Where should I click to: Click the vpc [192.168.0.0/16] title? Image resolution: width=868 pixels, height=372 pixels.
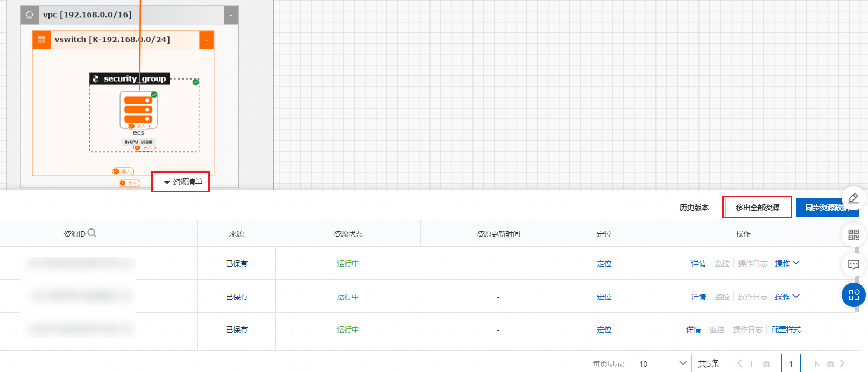pos(87,15)
